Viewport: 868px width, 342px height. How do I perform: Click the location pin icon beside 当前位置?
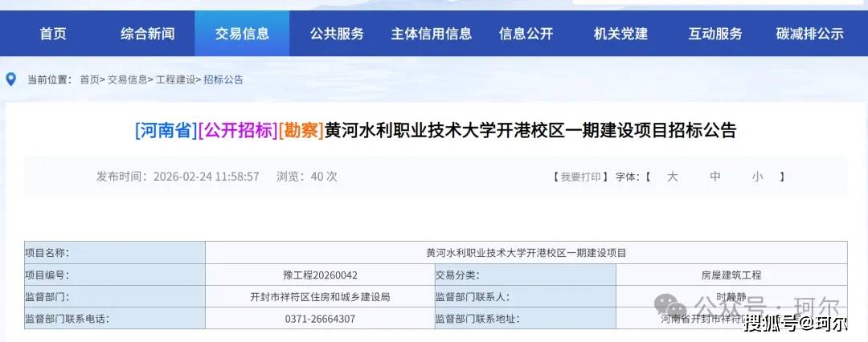[10, 79]
